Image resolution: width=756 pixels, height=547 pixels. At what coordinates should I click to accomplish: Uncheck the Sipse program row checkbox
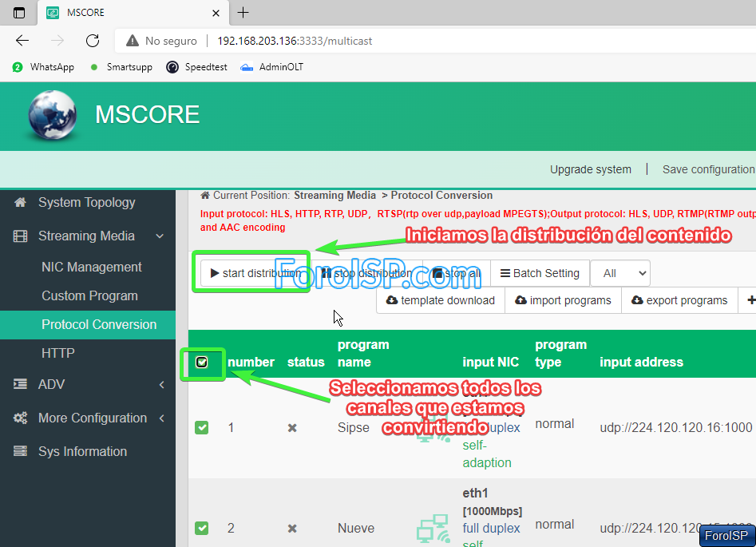[202, 428]
